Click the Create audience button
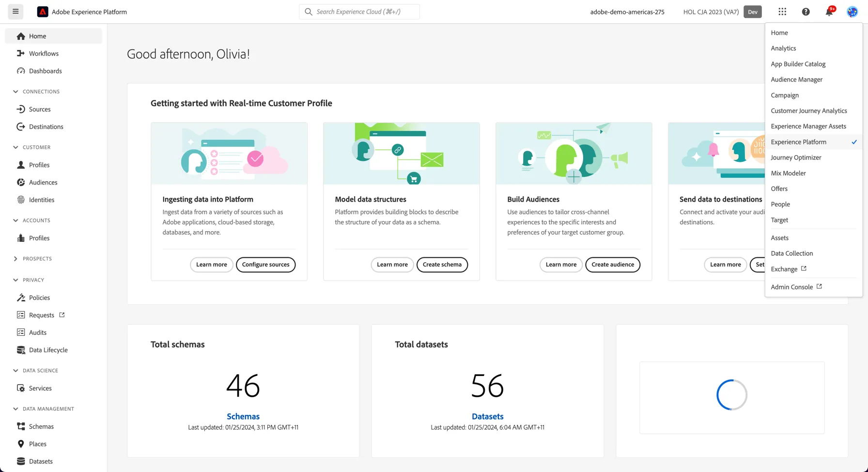This screenshot has width=868, height=472. click(613, 265)
